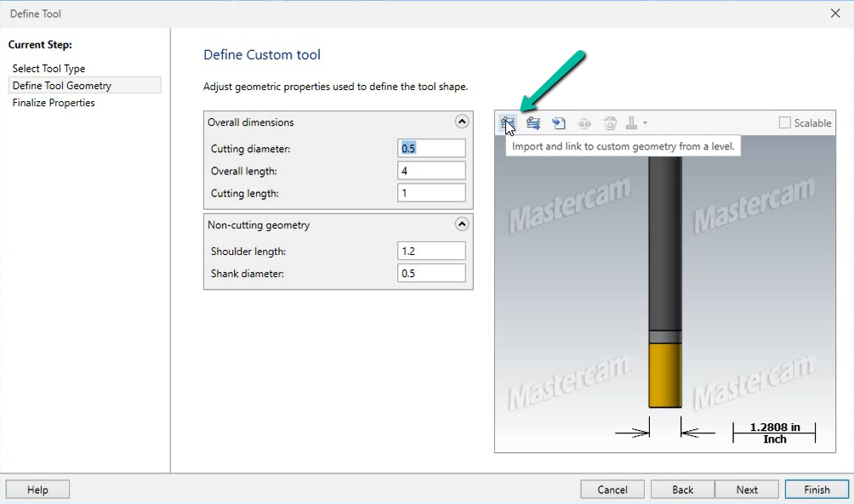The image size is (854, 504).
Task: Import and link custom geometry from level
Action: [x=508, y=123]
